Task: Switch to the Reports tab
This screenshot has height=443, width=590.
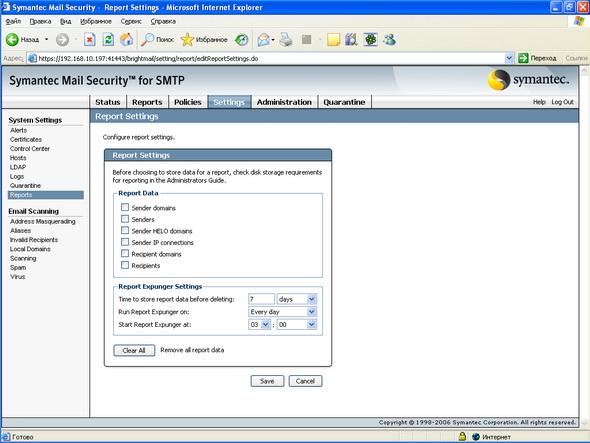Action: click(x=147, y=102)
